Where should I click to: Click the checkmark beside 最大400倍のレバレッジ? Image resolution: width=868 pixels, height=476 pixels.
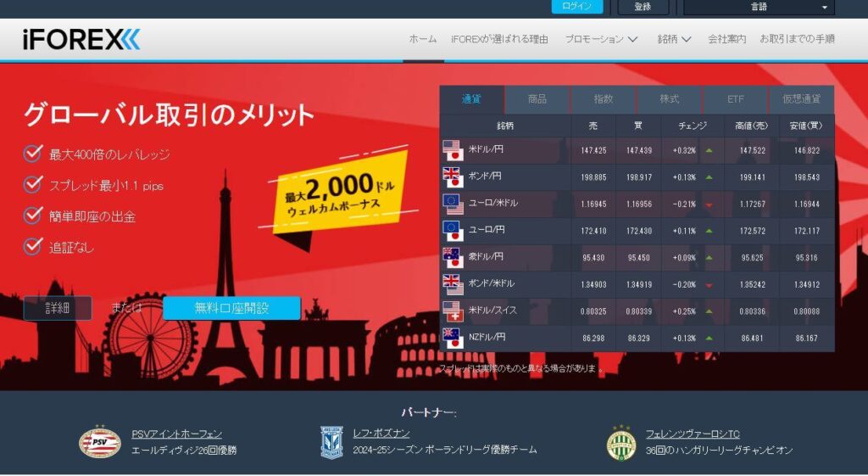coord(33,153)
